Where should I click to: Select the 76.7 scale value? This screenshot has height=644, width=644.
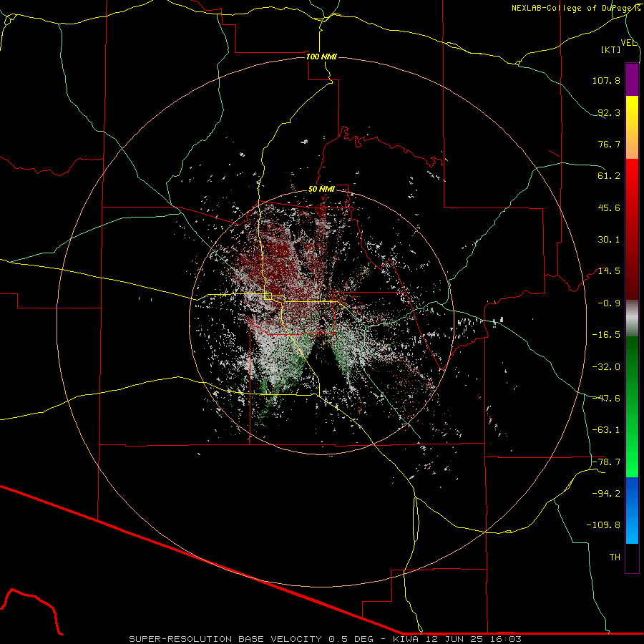[x=609, y=144]
